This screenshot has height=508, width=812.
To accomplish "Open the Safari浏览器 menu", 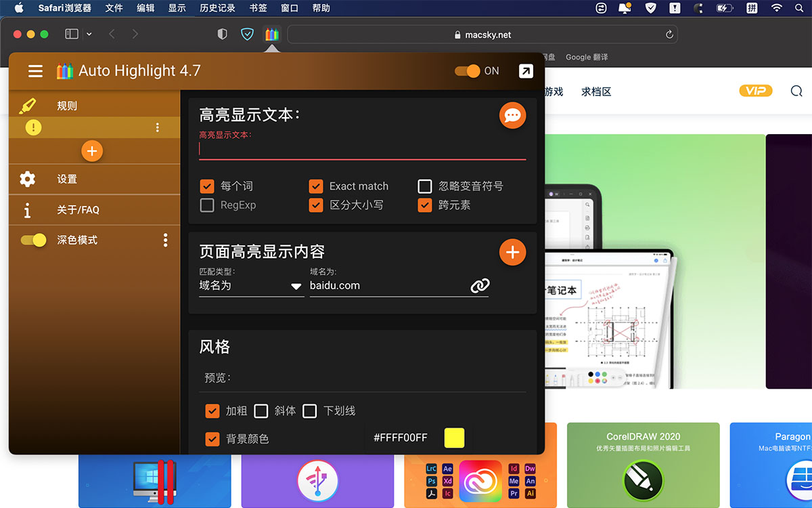I will (x=65, y=8).
